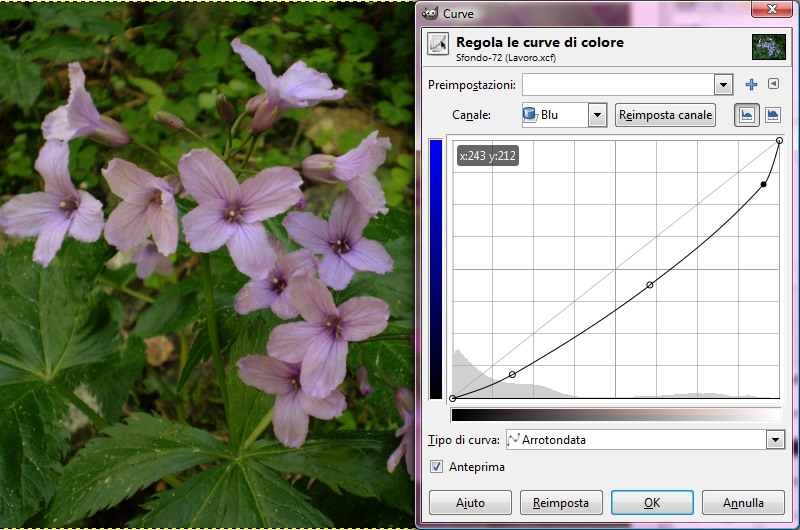Close the Curve dialog window
800x530 pixels.
click(x=772, y=9)
